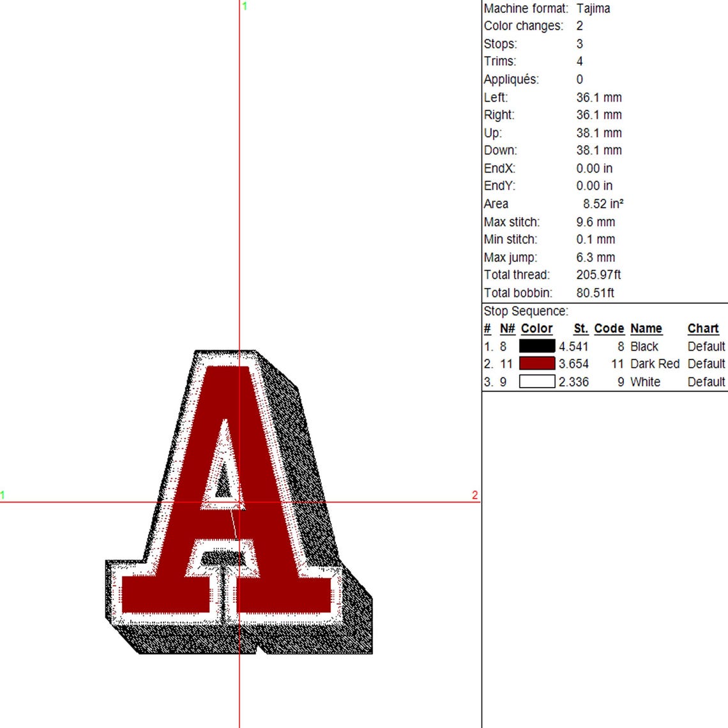
Task: Click the embroidered letter A design preview
Action: [239, 502]
